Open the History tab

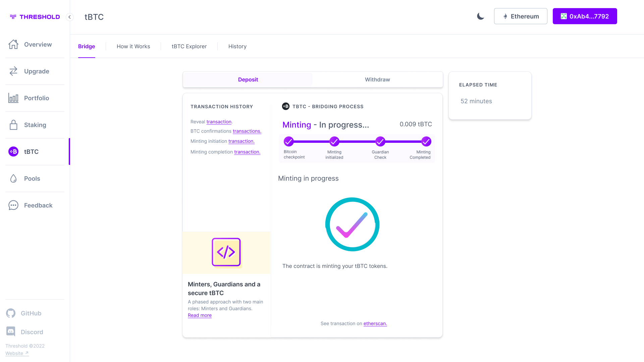click(237, 46)
